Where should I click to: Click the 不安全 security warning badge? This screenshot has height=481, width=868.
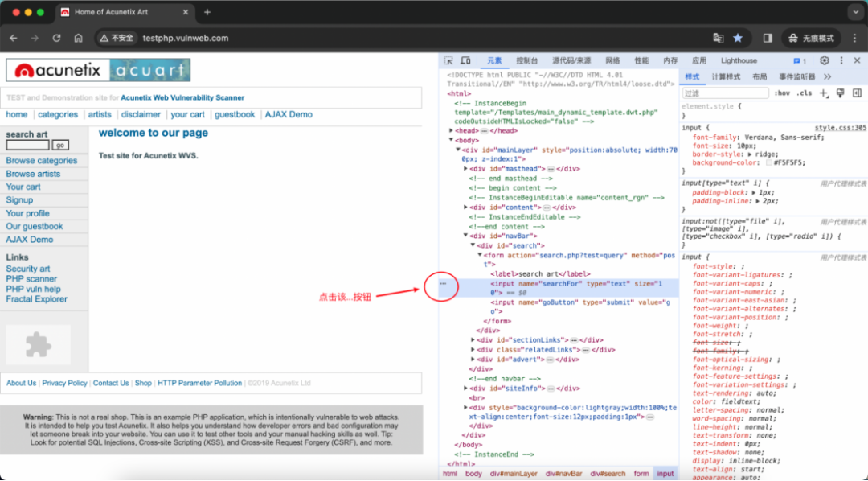(x=117, y=39)
